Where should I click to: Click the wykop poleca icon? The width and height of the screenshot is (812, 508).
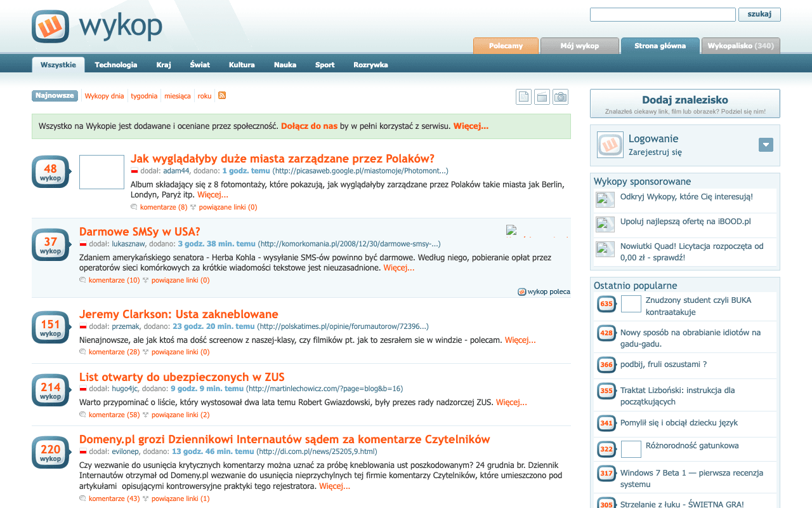coord(522,291)
